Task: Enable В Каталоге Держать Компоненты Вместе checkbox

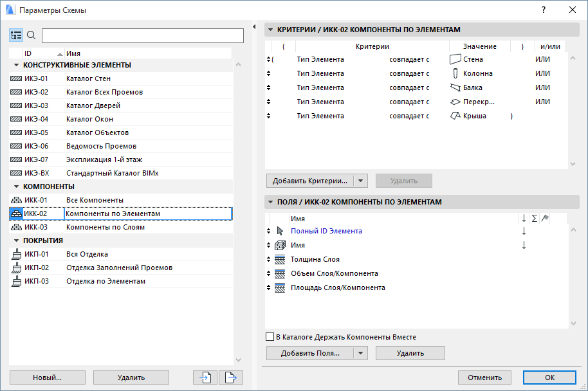Action: pyautogui.click(x=270, y=337)
